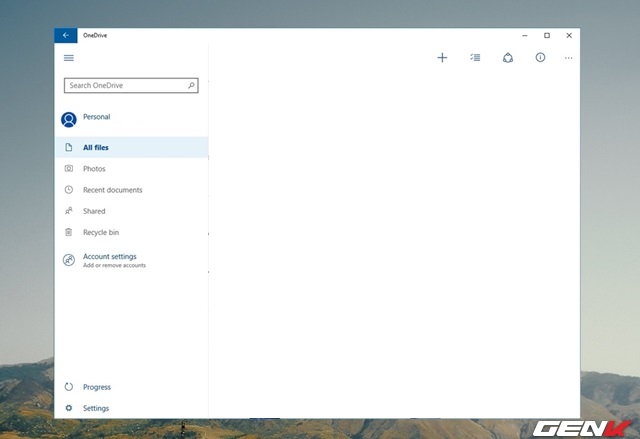640x439 pixels.
Task: Select the Personal account avatar
Action: tap(69, 119)
